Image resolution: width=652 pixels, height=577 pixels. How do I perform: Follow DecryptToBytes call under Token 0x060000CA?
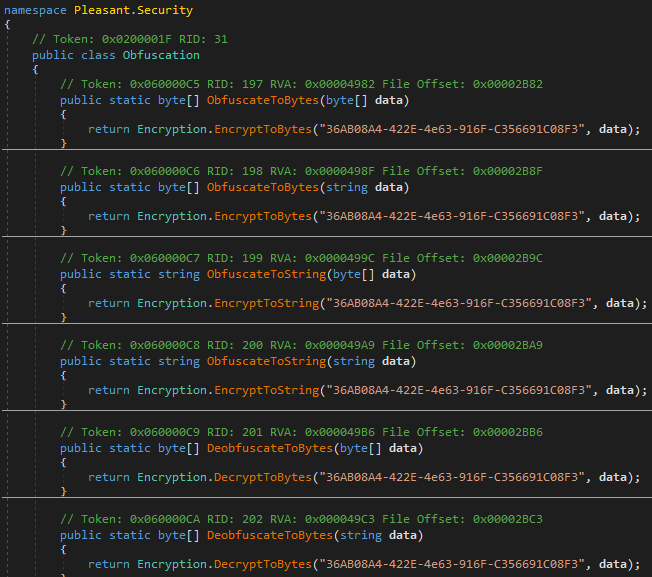click(x=263, y=564)
